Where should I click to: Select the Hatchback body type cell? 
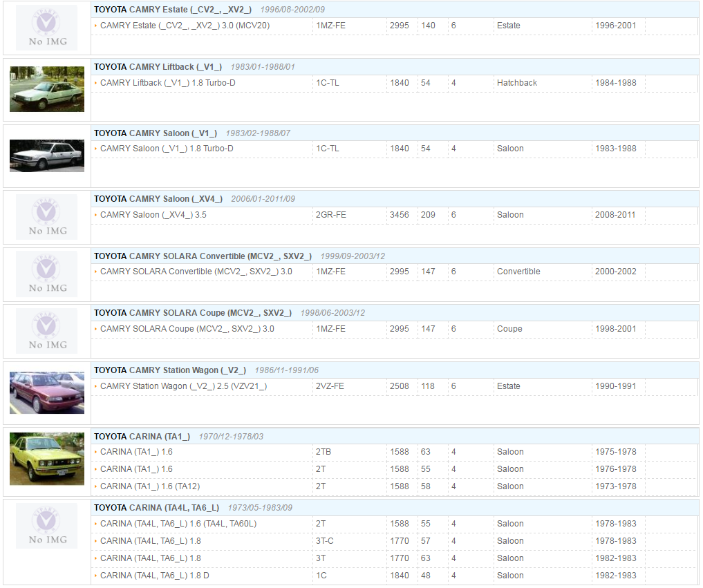click(x=517, y=83)
